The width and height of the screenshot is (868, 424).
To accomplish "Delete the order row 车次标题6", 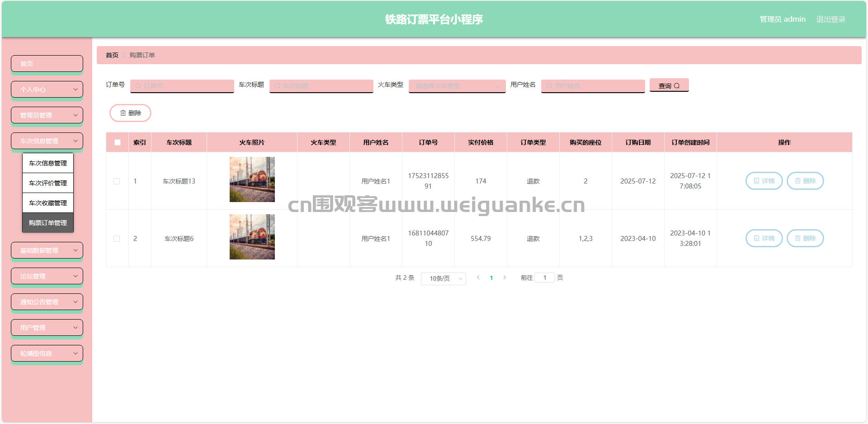I will point(805,238).
